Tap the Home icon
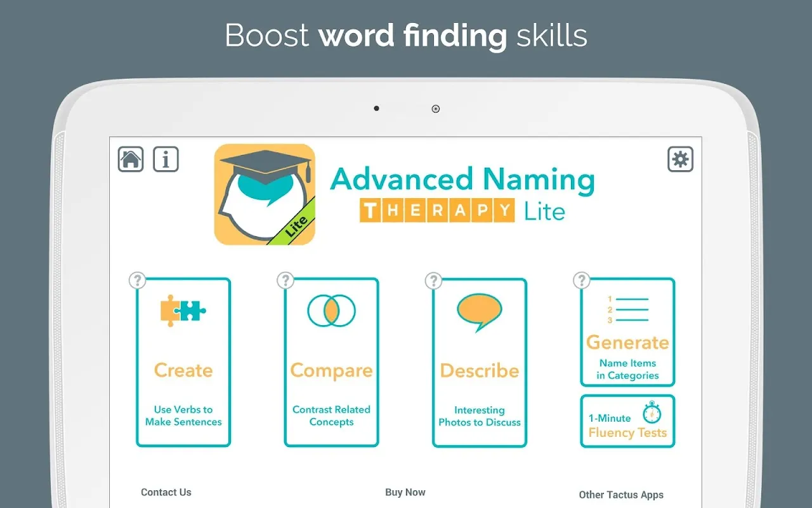 click(131, 159)
